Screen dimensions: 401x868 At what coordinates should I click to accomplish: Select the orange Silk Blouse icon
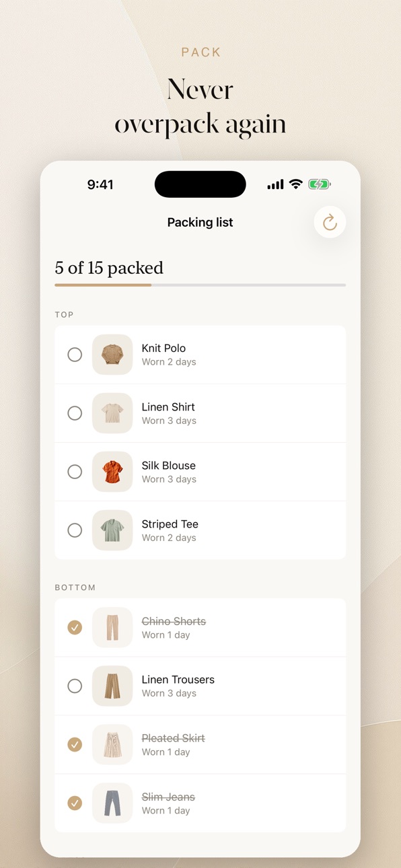pyautogui.click(x=112, y=472)
